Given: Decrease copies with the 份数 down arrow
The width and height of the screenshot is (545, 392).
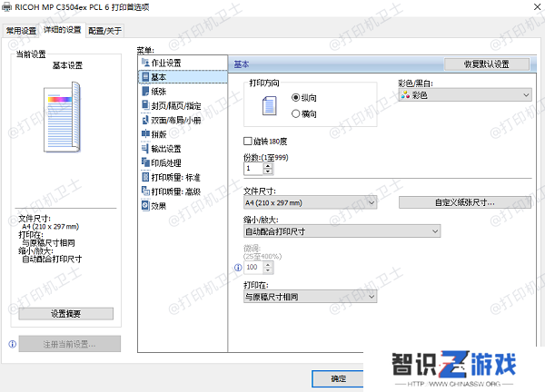Looking at the screenshot, I should pyautogui.click(x=268, y=171).
